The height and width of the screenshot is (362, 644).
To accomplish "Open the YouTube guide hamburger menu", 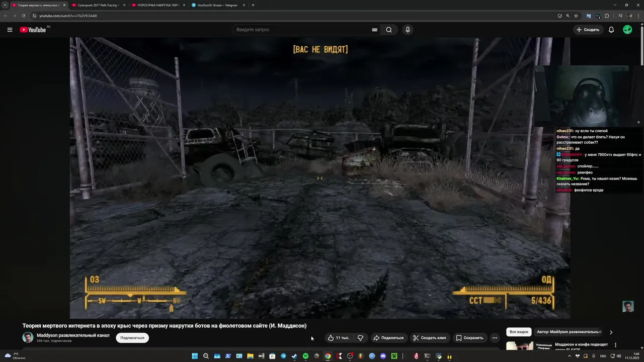I will tap(10, 30).
